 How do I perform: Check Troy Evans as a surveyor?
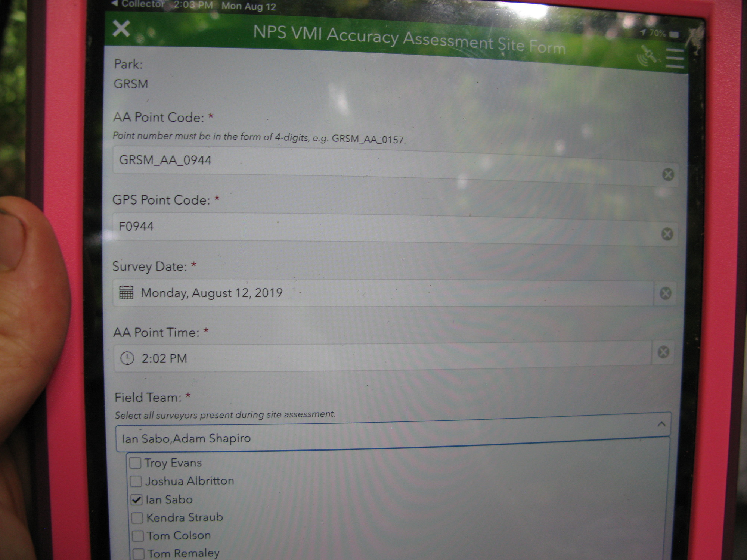[x=135, y=462]
